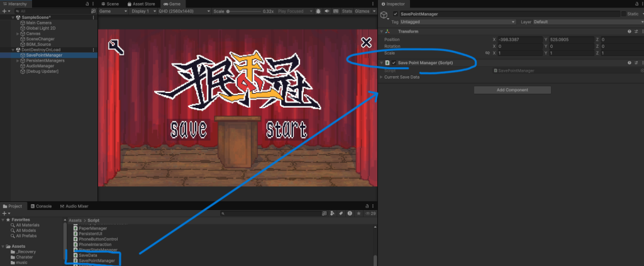Open Transform component help icon

629,31
